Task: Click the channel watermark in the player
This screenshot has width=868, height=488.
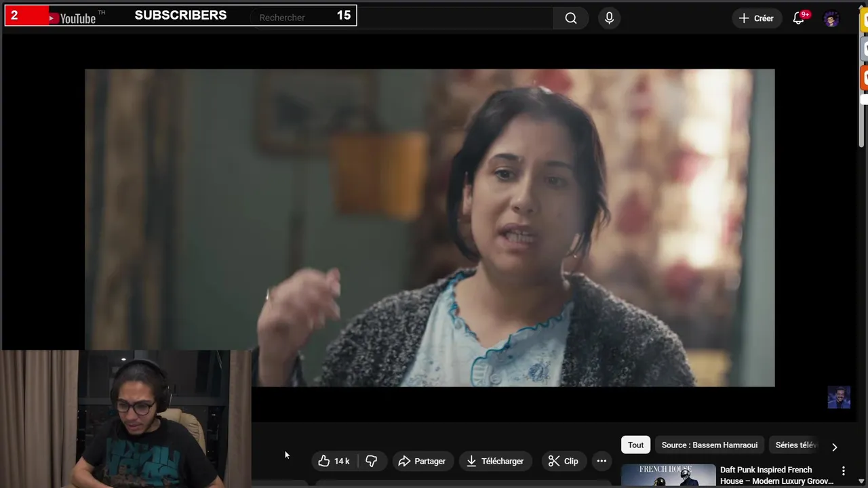Action: pyautogui.click(x=839, y=397)
